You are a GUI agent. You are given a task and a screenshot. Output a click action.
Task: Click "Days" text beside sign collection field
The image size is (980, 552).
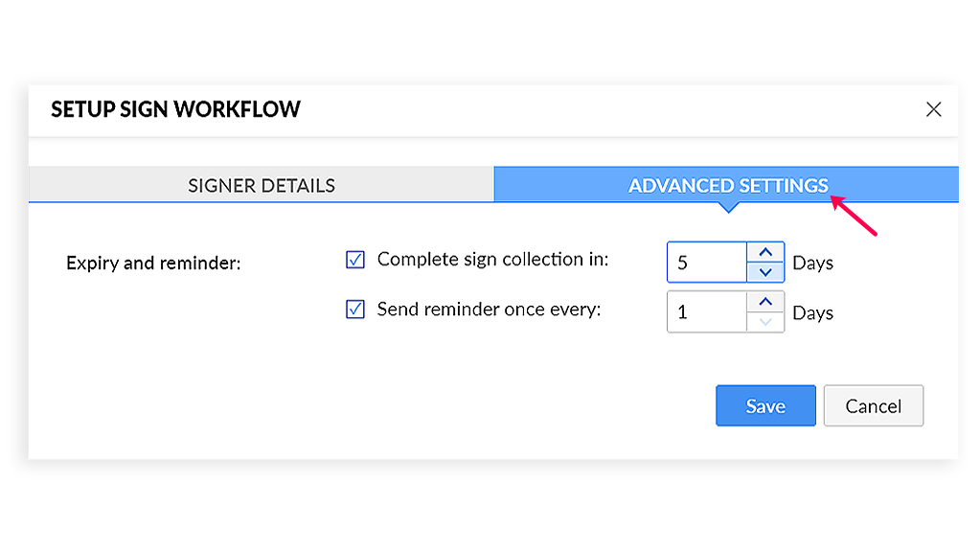tap(812, 263)
